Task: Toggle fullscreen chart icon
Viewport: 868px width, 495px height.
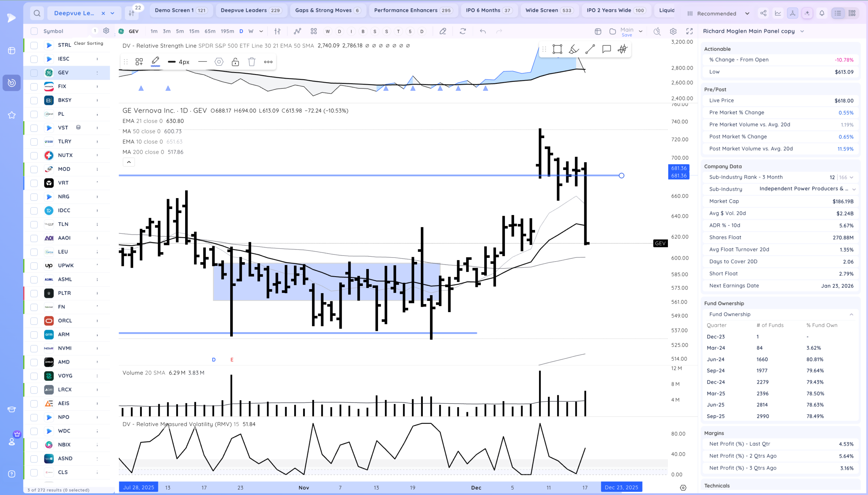Action: point(689,31)
